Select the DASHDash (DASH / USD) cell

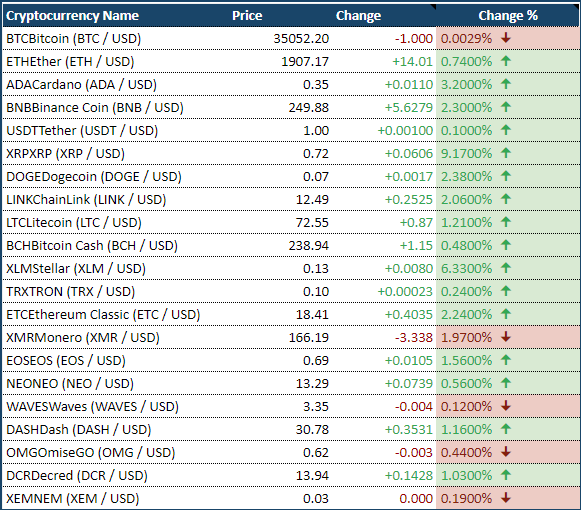click(x=79, y=429)
